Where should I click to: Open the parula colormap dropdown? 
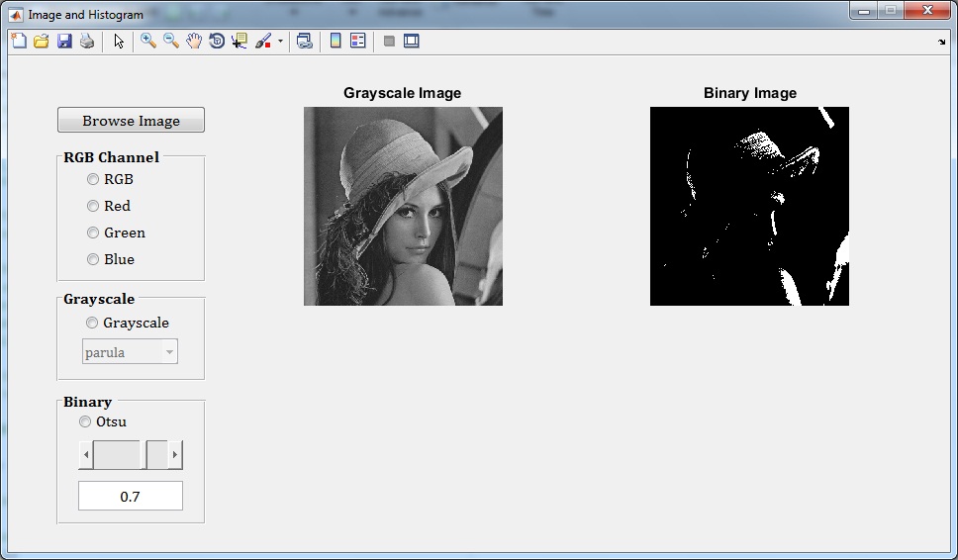click(x=169, y=352)
